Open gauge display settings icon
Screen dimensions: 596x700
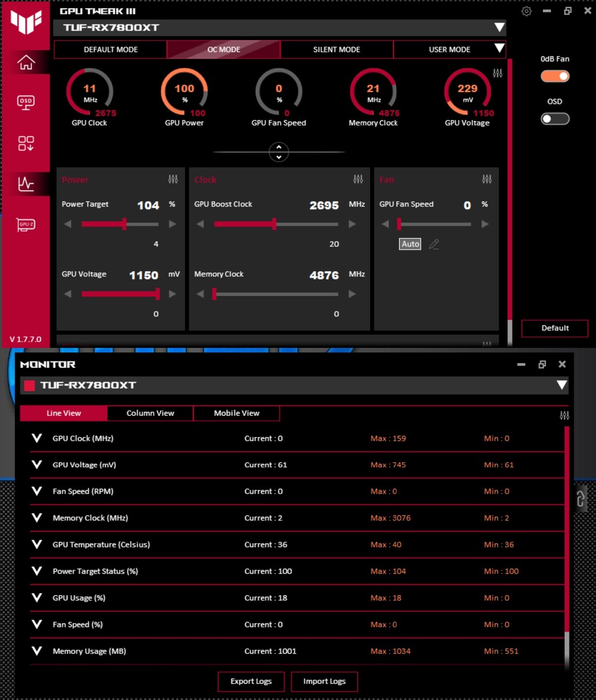[x=497, y=73]
